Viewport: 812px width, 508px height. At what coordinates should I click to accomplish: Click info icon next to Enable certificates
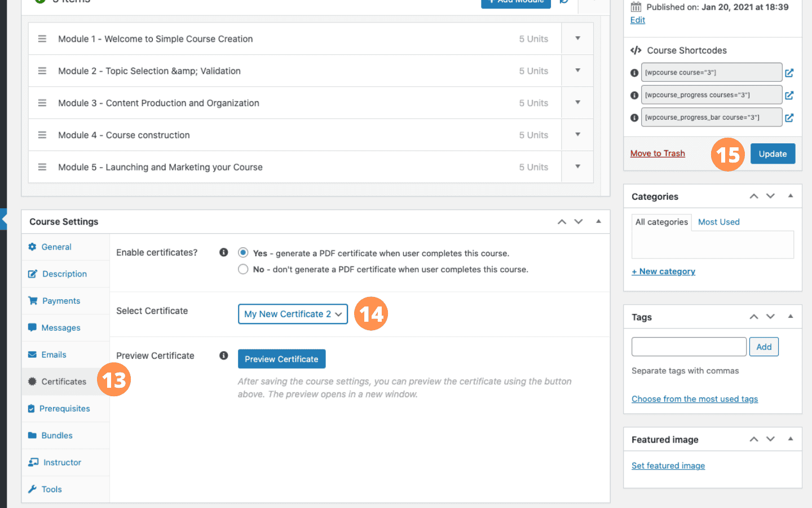tap(224, 252)
